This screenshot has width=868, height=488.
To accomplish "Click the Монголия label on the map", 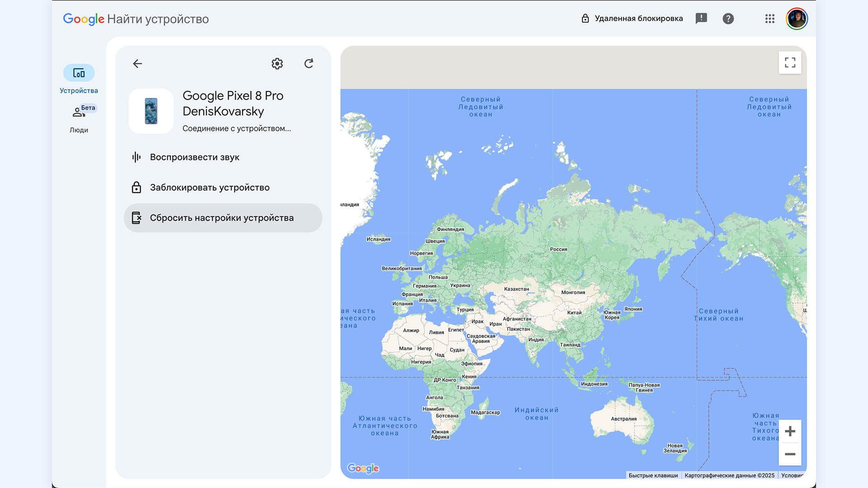I will coord(573,292).
